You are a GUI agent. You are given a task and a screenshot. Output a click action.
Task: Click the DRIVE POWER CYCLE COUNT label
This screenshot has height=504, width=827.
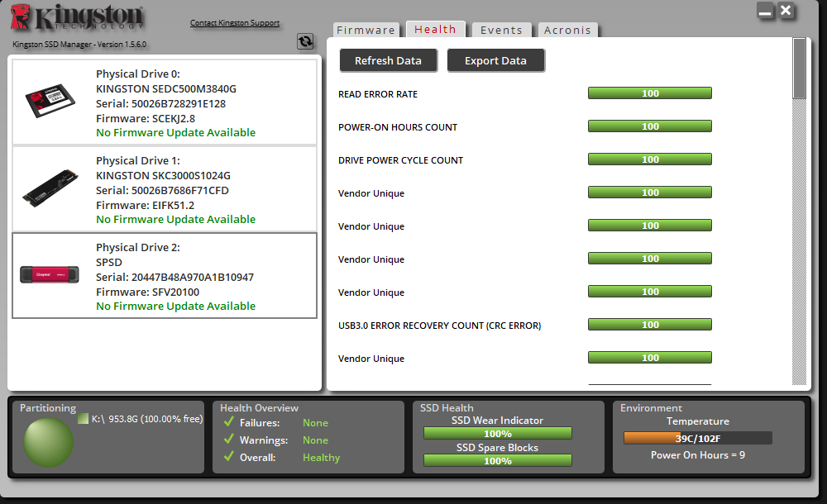click(400, 160)
